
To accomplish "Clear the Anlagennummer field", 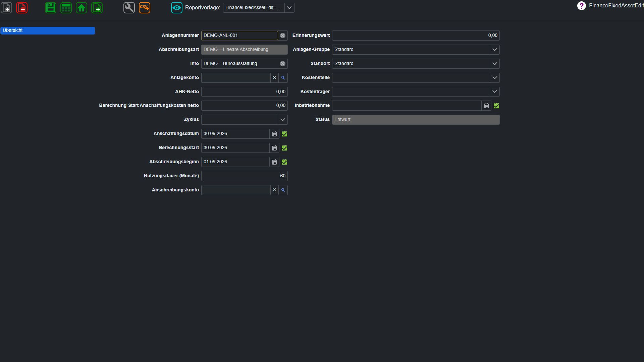I will (283, 36).
